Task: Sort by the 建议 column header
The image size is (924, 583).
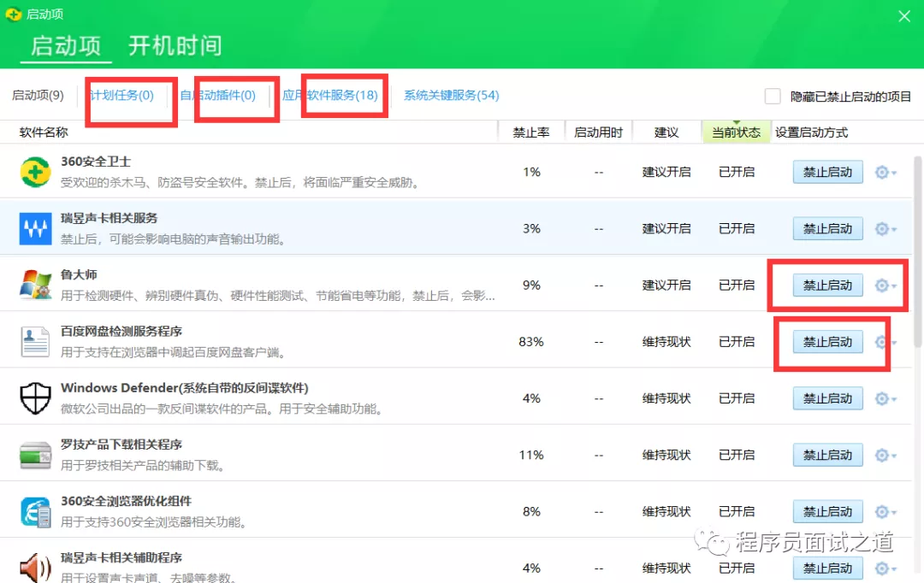Action: tap(666, 132)
